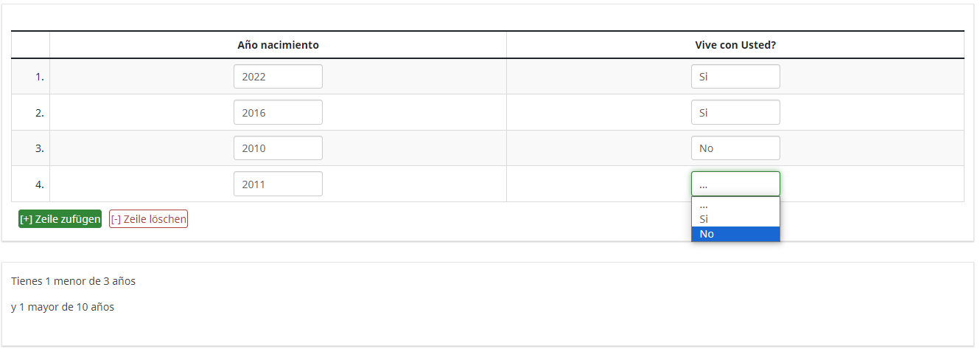Click the 'y 1 mayor de 10 años' text
Screen dimensions: 980x349
click(x=63, y=307)
